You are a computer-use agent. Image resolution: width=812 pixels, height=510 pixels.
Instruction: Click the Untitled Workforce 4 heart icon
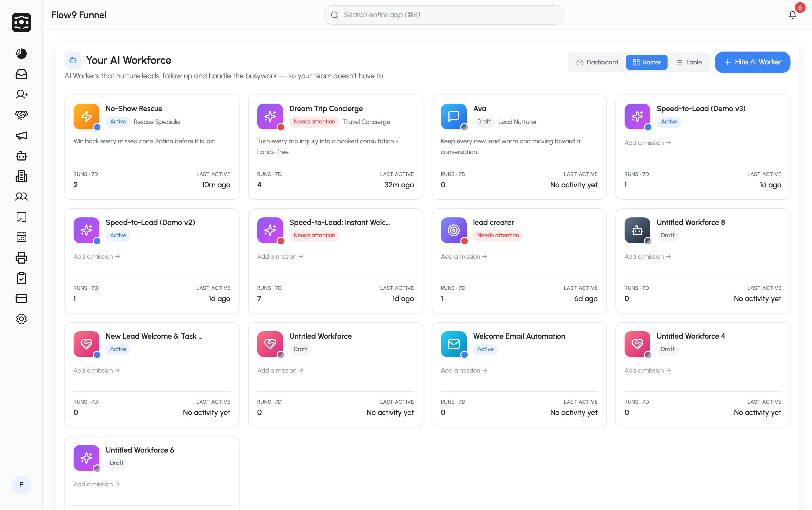[x=637, y=344]
